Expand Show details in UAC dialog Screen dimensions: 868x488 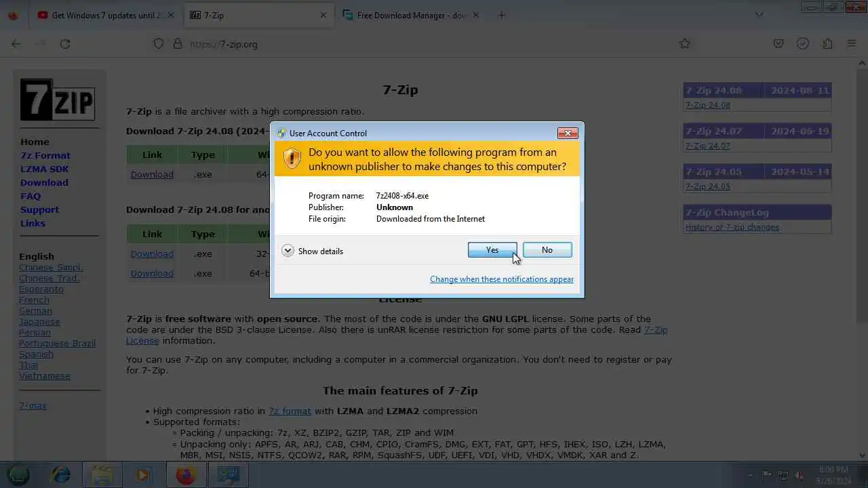coord(313,251)
